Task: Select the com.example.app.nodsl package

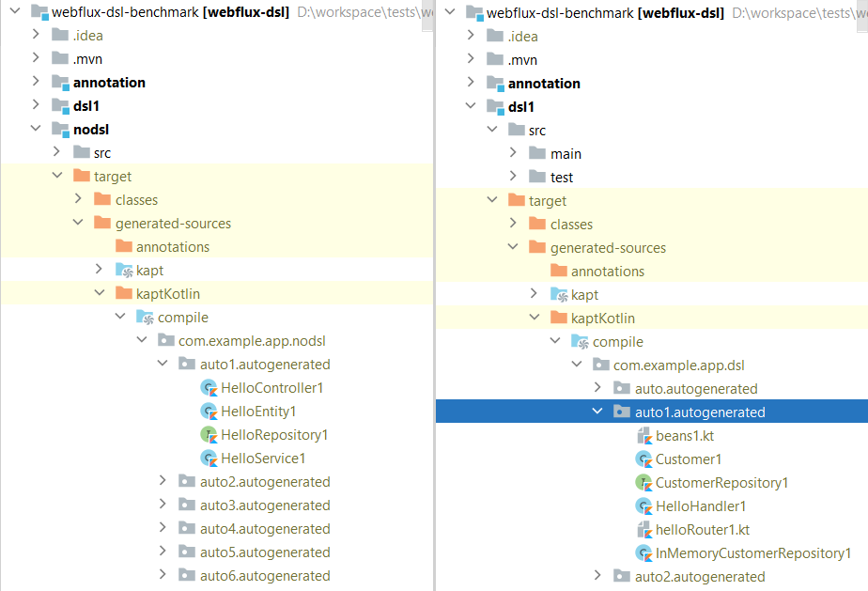Action: pyautogui.click(x=252, y=341)
